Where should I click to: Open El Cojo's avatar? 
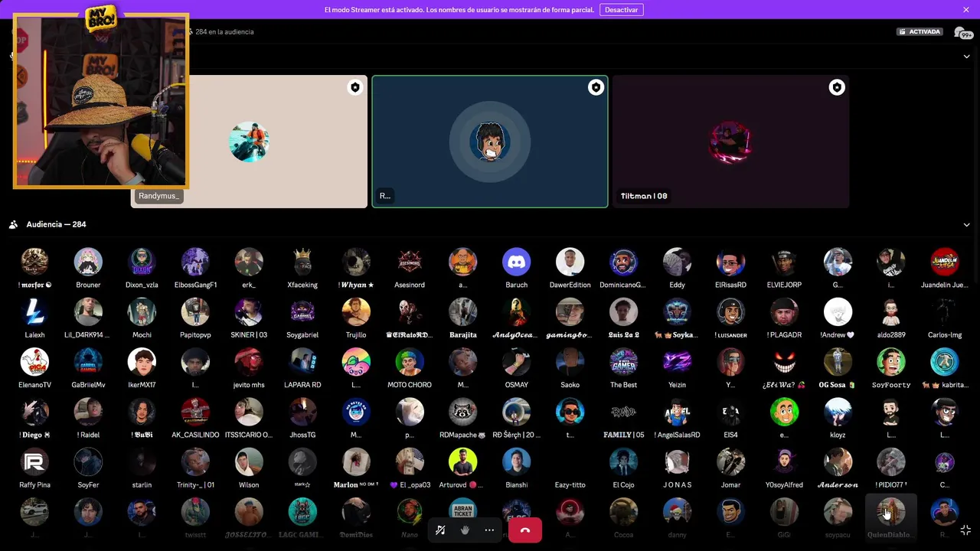(x=623, y=461)
